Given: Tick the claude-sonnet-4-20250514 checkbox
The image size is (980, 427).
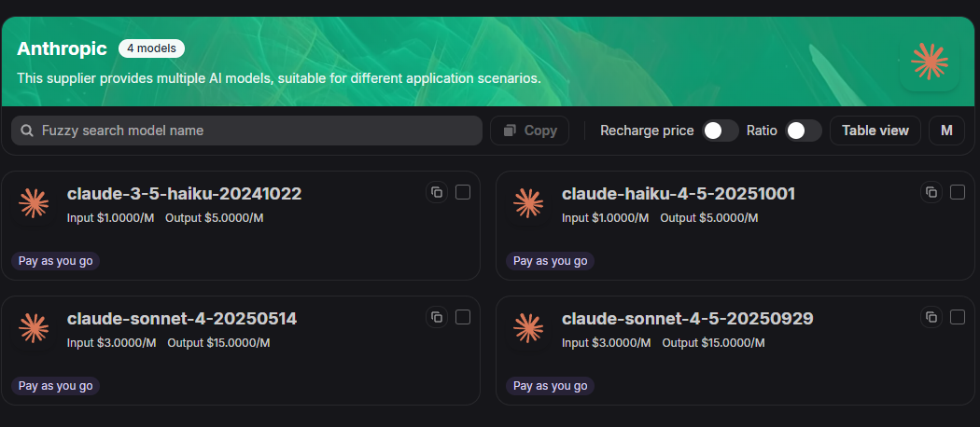Looking at the screenshot, I should click(463, 317).
